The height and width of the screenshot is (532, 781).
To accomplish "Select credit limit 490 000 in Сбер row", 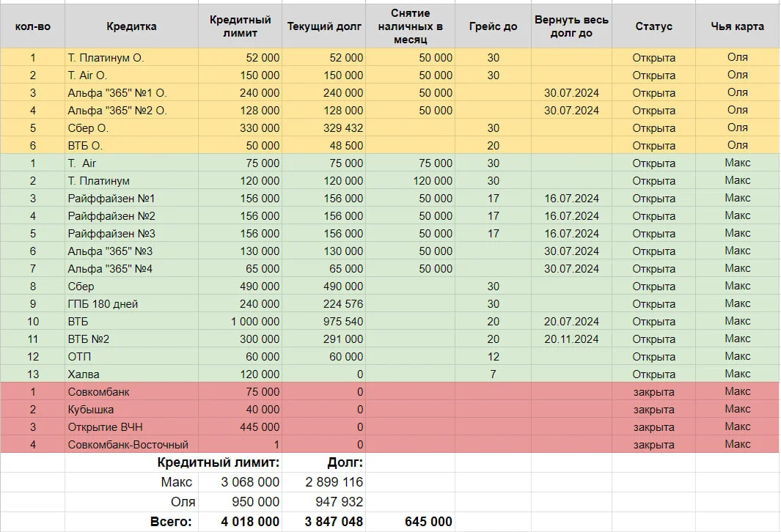I will pos(240,287).
